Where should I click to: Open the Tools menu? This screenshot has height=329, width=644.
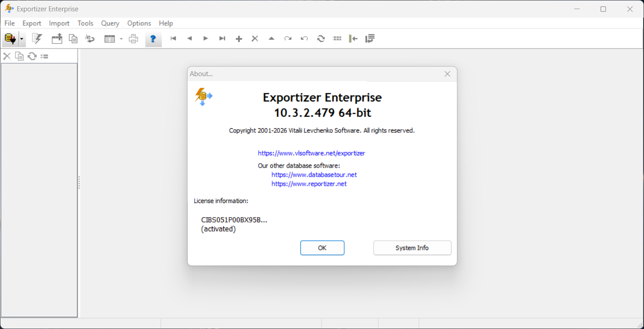[85, 23]
